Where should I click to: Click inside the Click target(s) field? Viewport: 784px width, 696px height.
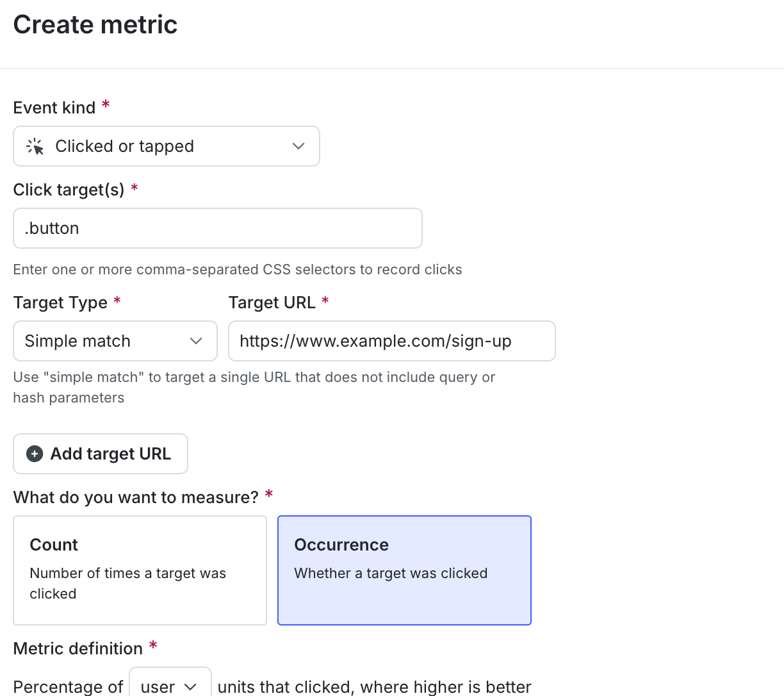[x=218, y=228]
